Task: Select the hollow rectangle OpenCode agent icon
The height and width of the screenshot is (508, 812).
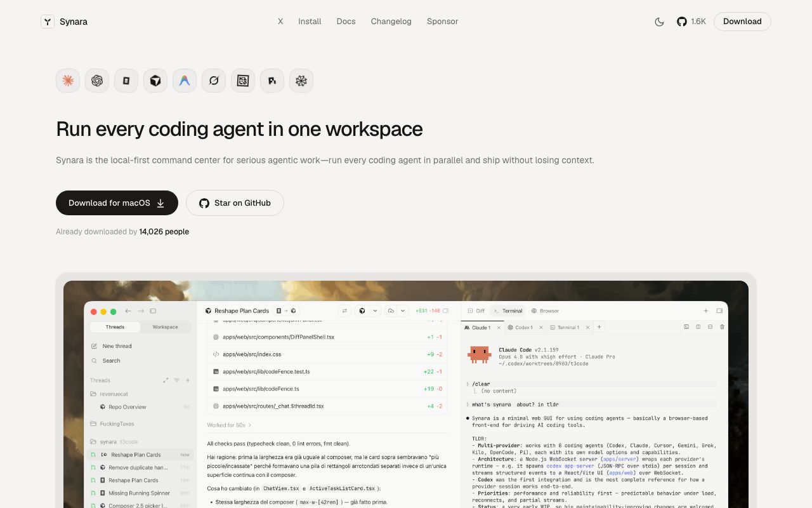Action: coord(126,81)
